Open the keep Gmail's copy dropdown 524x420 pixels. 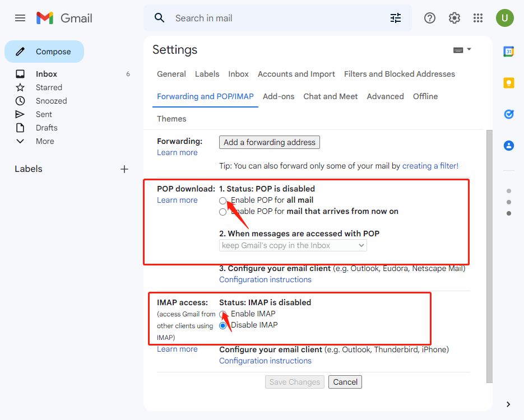point(293,245)
